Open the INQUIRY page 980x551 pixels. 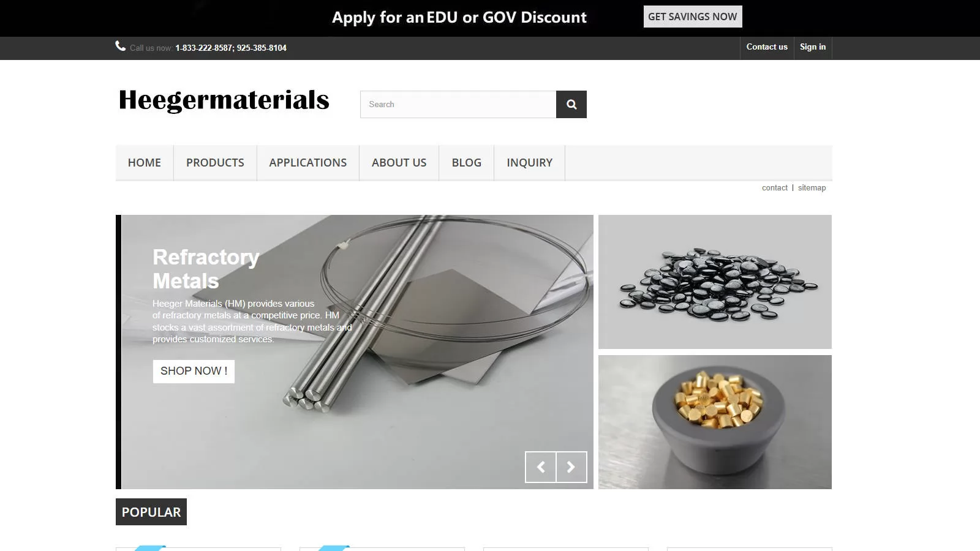[x=530, y=163]
